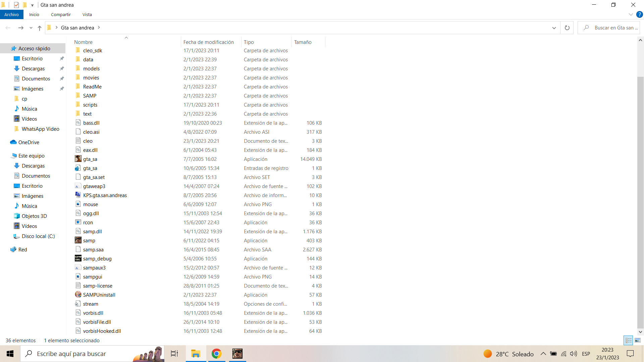The image size is (644, 362).
Task: Open Task View on the taskbar
Action: (x=174, y=354)
